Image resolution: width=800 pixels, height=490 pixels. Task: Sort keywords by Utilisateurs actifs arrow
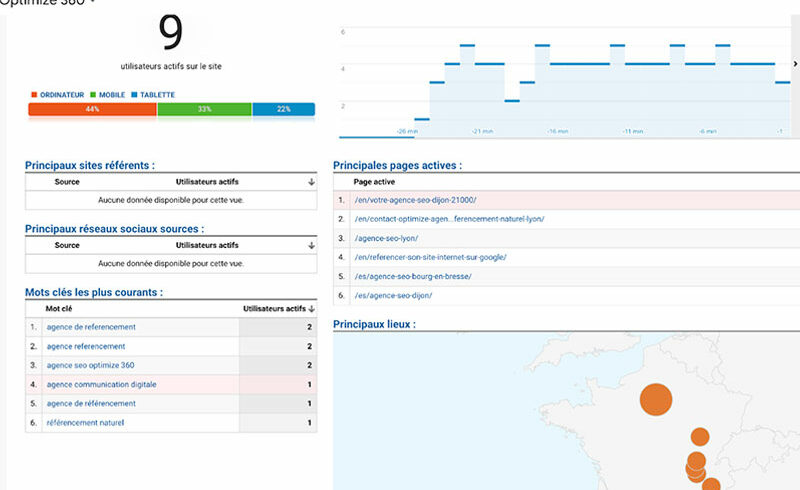tap(311, 309)
